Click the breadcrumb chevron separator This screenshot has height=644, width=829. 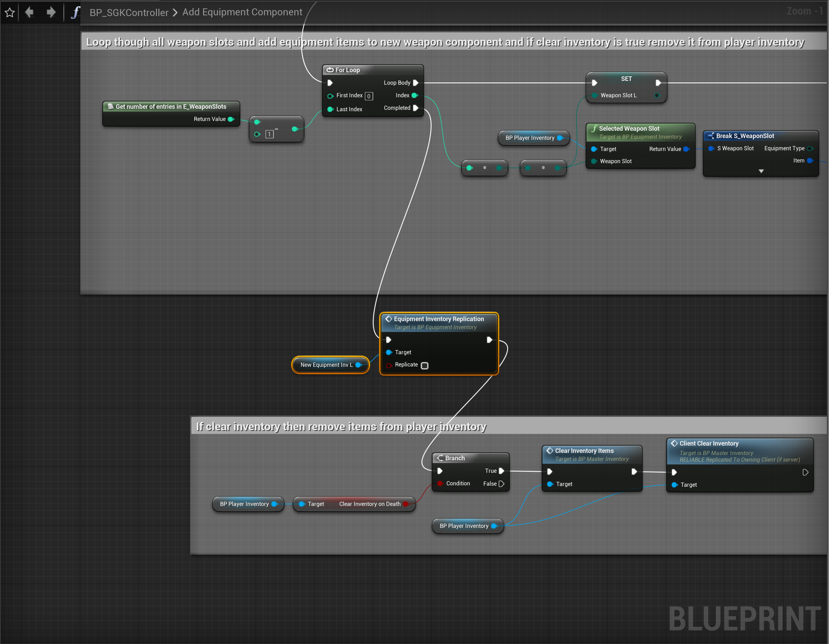click(x=175, y=13)
